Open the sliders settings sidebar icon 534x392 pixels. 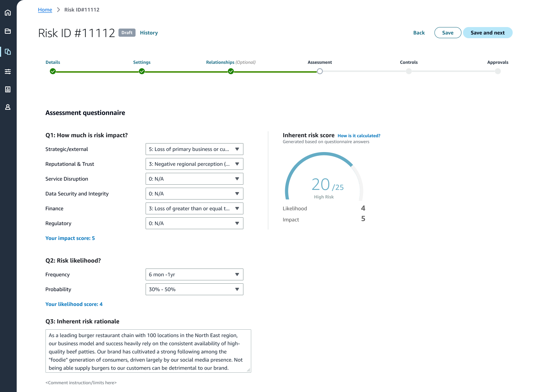[8, 72]
